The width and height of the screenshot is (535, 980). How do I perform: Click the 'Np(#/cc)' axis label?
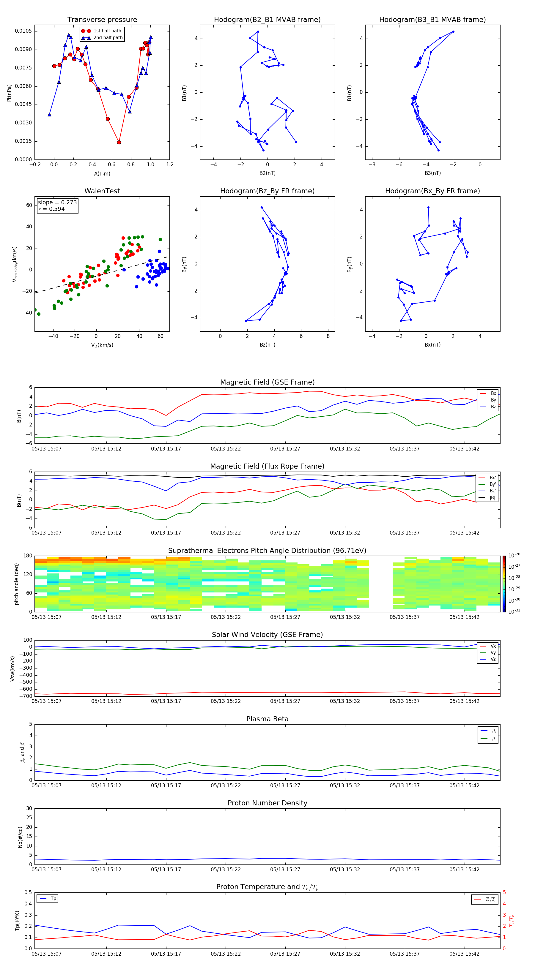coord(20,837)
